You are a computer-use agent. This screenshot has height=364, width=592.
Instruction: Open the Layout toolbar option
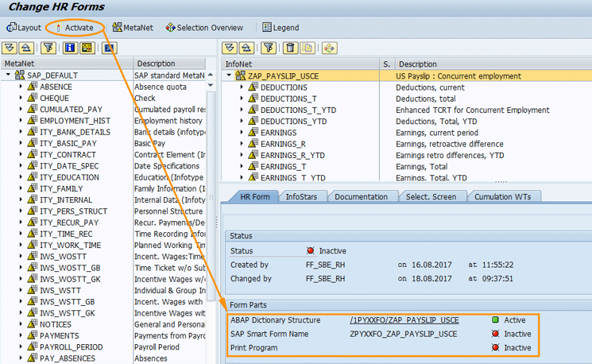[24, 28]
